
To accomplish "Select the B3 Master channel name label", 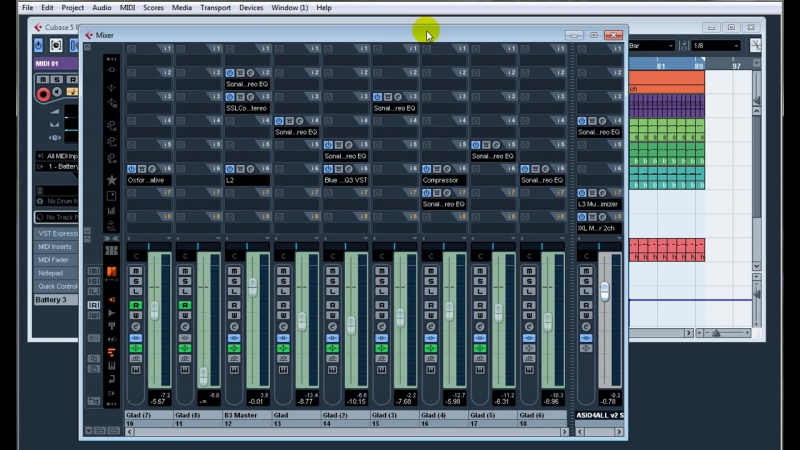I will click(x=241, y=415).
